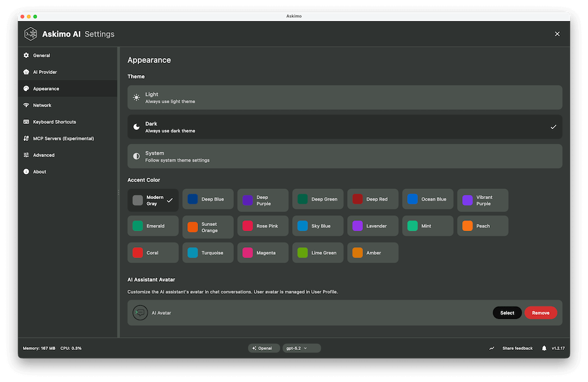Switch to the Light theme
Screen dimensions: 588x382
click(345, 98)
